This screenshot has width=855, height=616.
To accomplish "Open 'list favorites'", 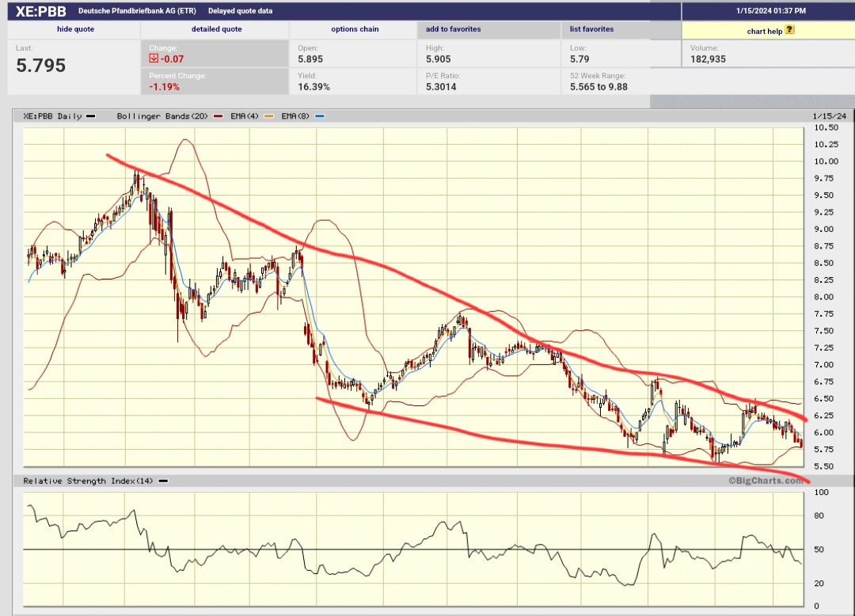I will pyautogui.click(x=591, y=29).
